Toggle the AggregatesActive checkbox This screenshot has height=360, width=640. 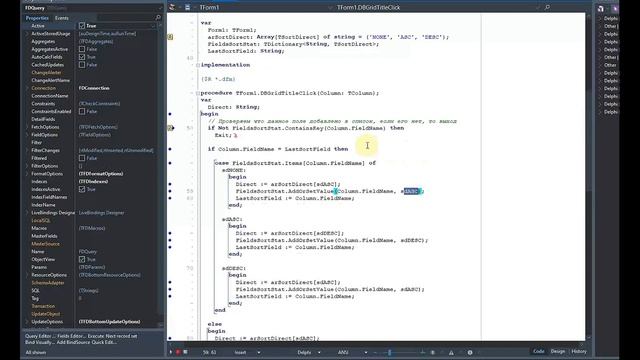pos(82,49)
